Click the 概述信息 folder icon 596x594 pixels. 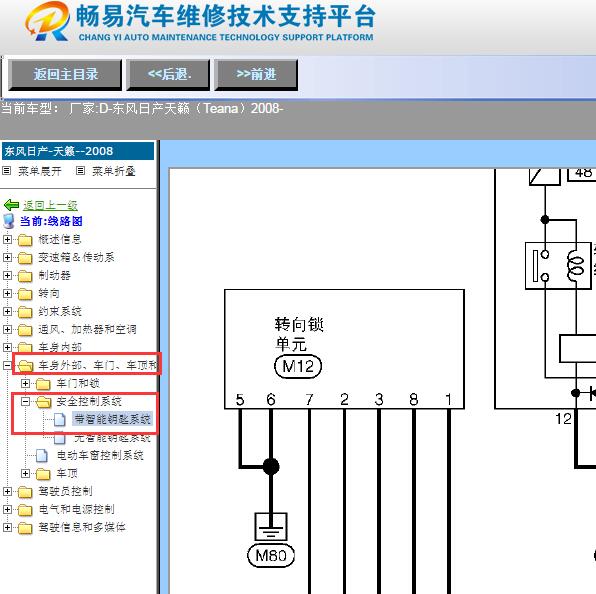tap(25, 240)
